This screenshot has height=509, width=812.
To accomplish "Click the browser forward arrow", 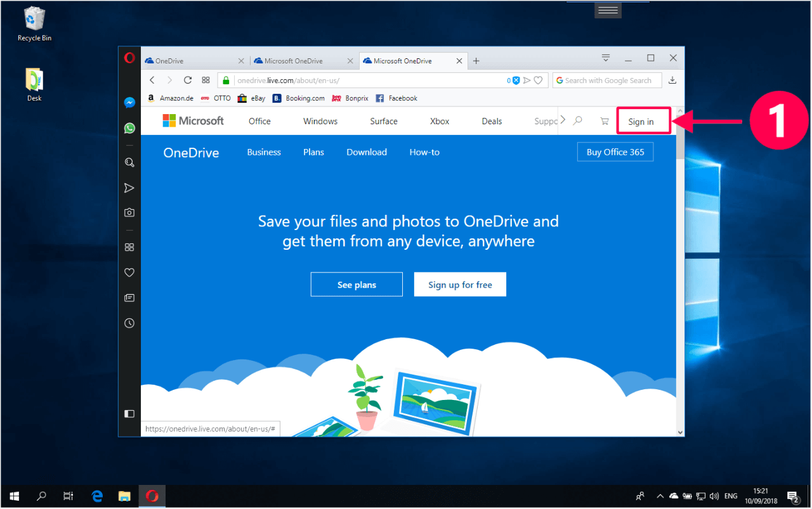I will (169, 80).
